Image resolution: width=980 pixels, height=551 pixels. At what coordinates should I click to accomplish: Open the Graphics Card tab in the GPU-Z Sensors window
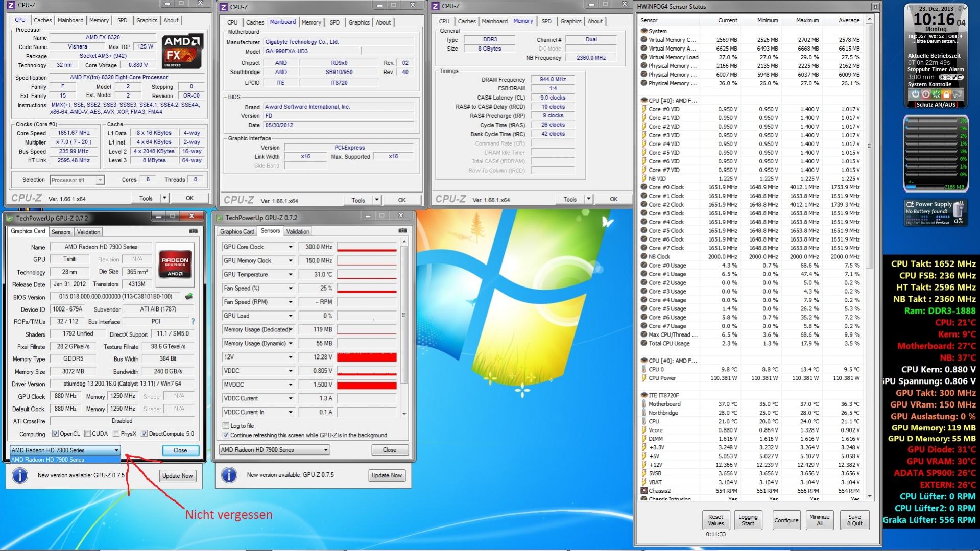(237, 231)
